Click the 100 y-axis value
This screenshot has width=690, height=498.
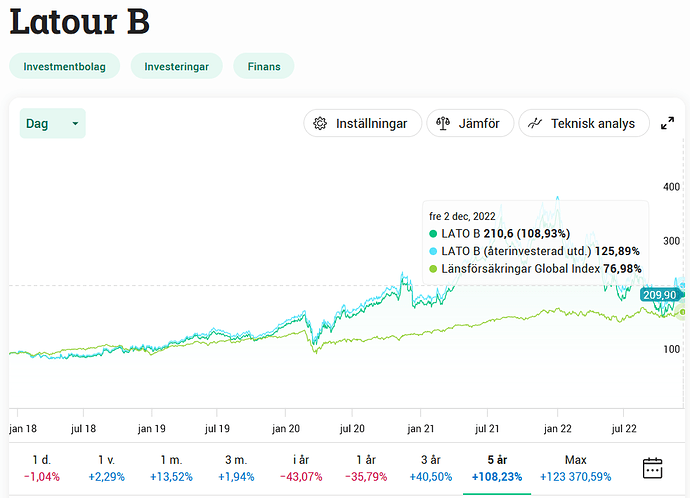[672, 349]
